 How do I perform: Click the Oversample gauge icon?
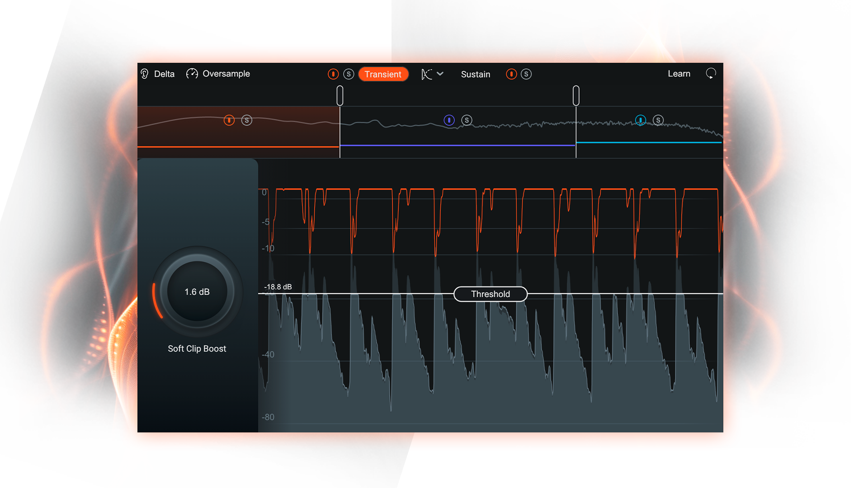pyautogui.click(x=192, y=74)
